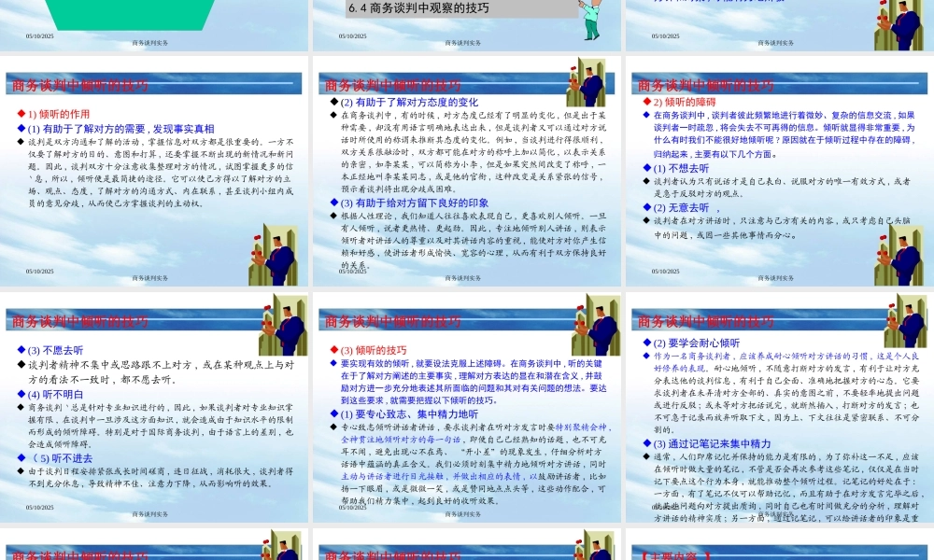This screenshot has width=934, height=560.
Task: Click the title '商务谈判中倾听的技巧' above '1) 倾听的作用'
Action: pyautogui.click(x=80, y=86)
